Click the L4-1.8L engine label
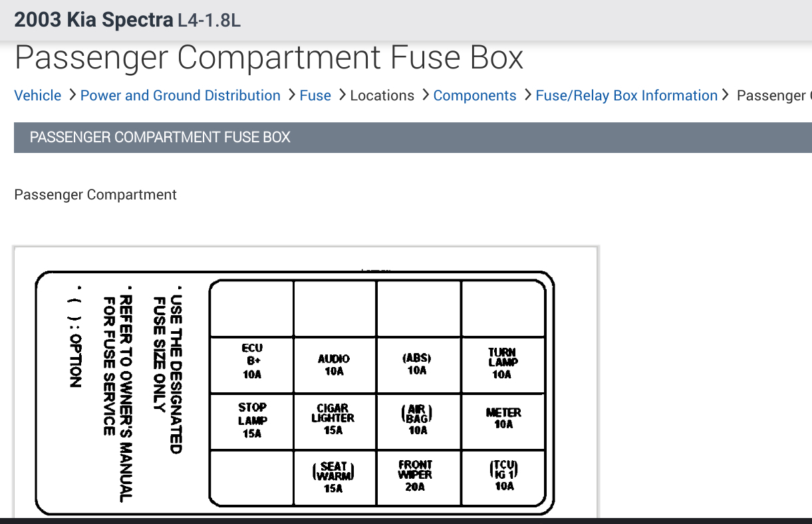 point(209,21)
